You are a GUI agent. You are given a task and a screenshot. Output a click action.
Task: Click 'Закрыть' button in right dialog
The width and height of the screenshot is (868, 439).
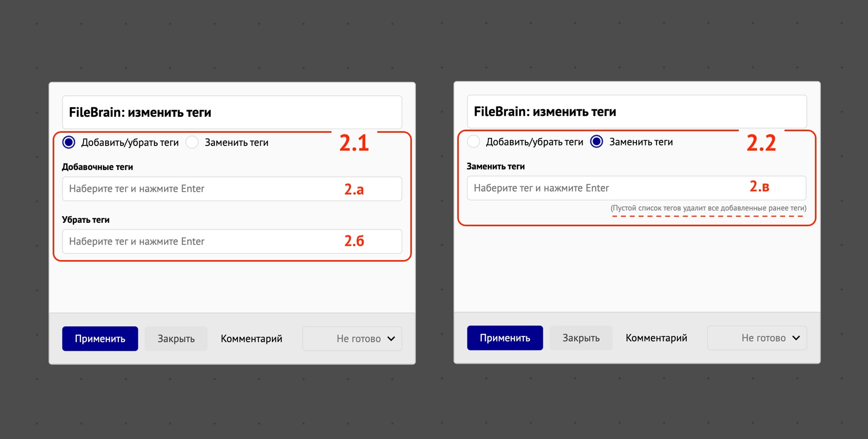[x=581, y=338]
